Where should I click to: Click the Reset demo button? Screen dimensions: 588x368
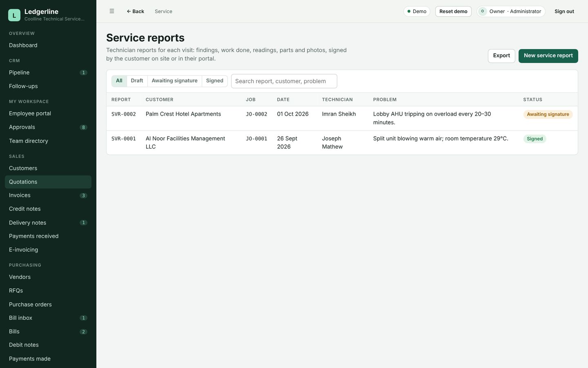point(453,11)
